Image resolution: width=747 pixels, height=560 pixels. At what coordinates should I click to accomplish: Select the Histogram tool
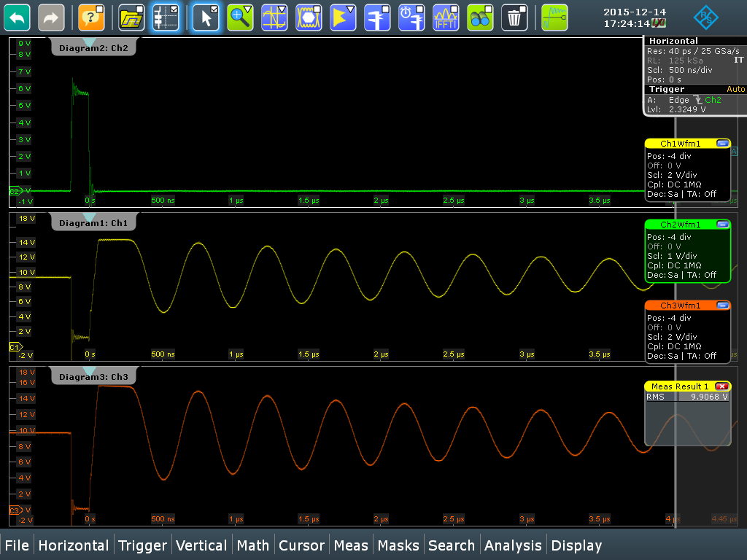343,17
